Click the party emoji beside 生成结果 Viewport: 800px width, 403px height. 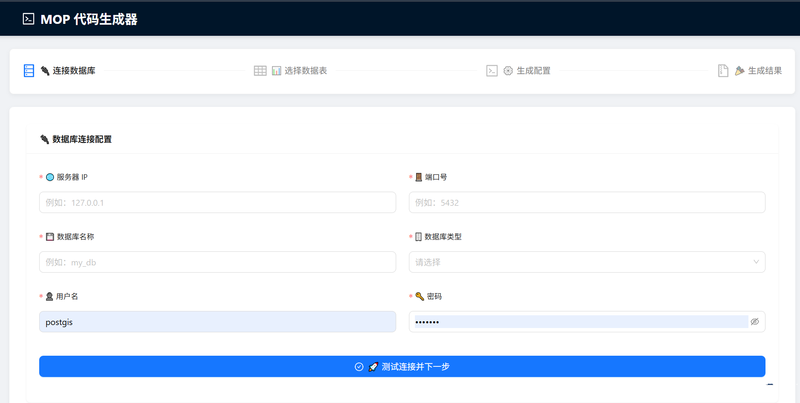click(739, 71)
